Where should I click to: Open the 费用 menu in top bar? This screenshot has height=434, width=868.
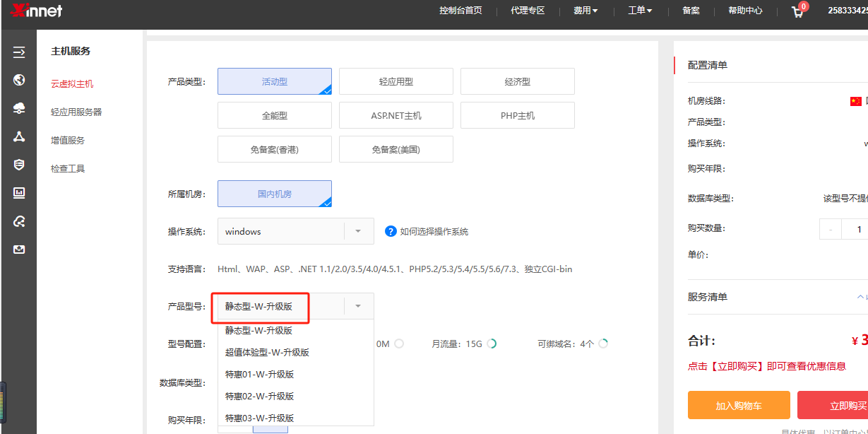[x=585, y=11]
